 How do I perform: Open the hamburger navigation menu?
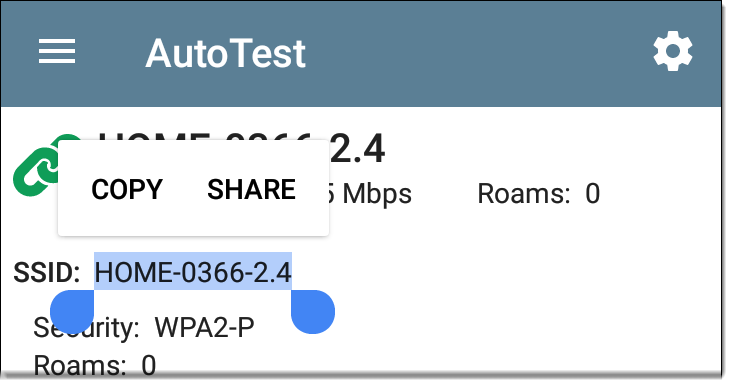click(x=57, y=51)
